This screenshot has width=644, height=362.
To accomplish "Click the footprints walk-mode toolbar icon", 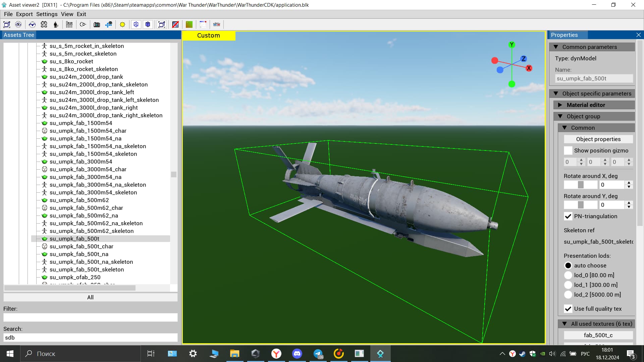I will pos(44,24).
